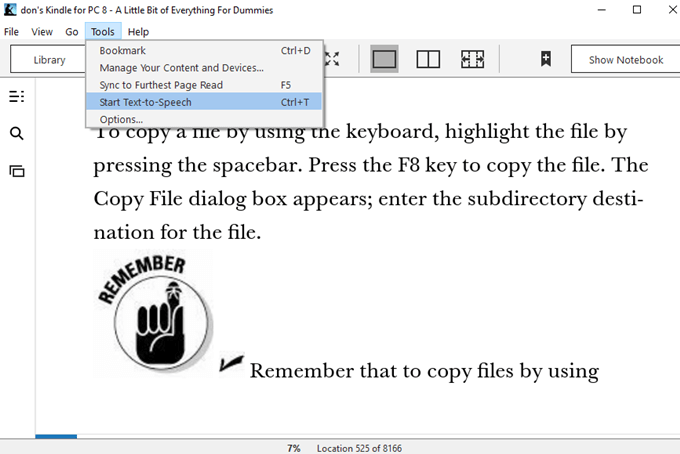Click the Show Notebook button
This screenshot has height=454, width=680.
626,59
